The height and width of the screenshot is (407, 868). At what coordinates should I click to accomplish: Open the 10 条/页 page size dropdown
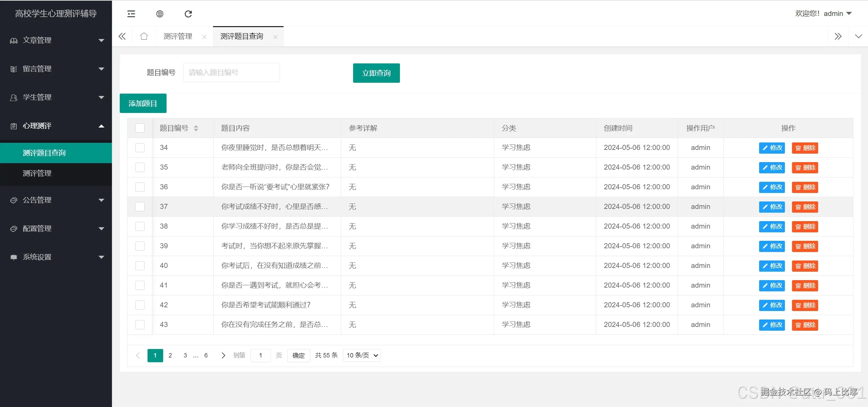point(362,355)
